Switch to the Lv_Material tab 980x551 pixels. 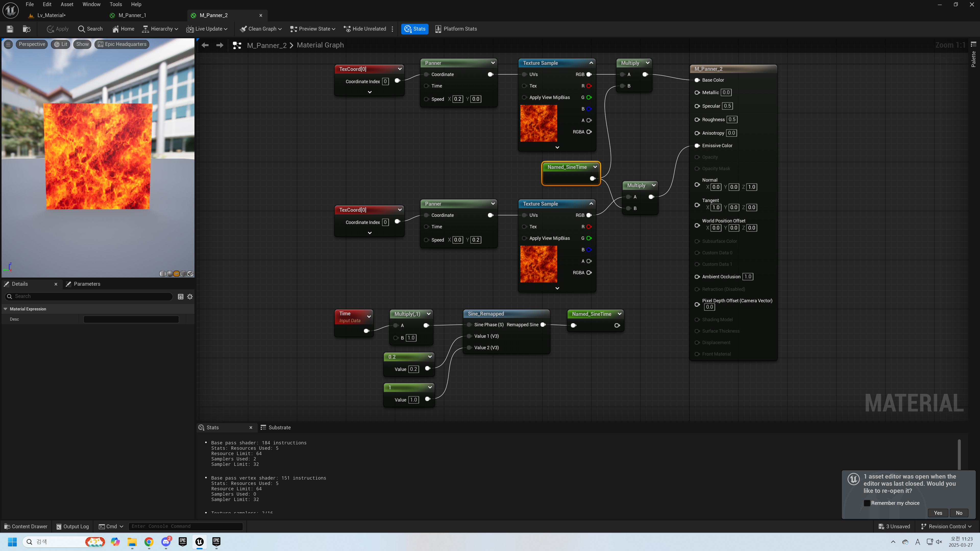51,15
